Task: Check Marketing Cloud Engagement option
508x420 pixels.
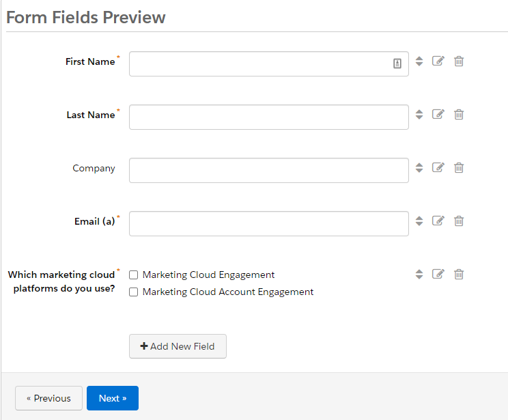Action: pyautogui.click(x=133, y=275)
